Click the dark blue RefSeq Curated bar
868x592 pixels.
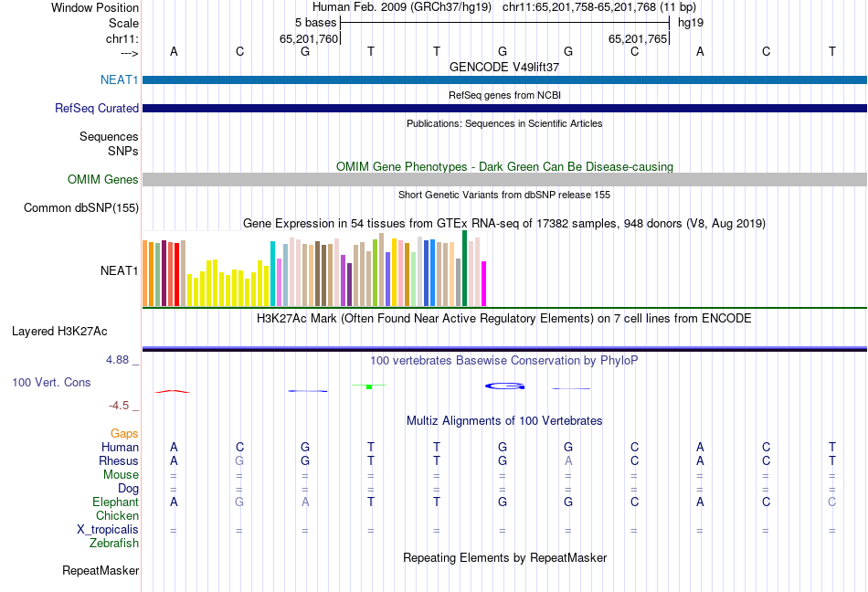[504, 109]
